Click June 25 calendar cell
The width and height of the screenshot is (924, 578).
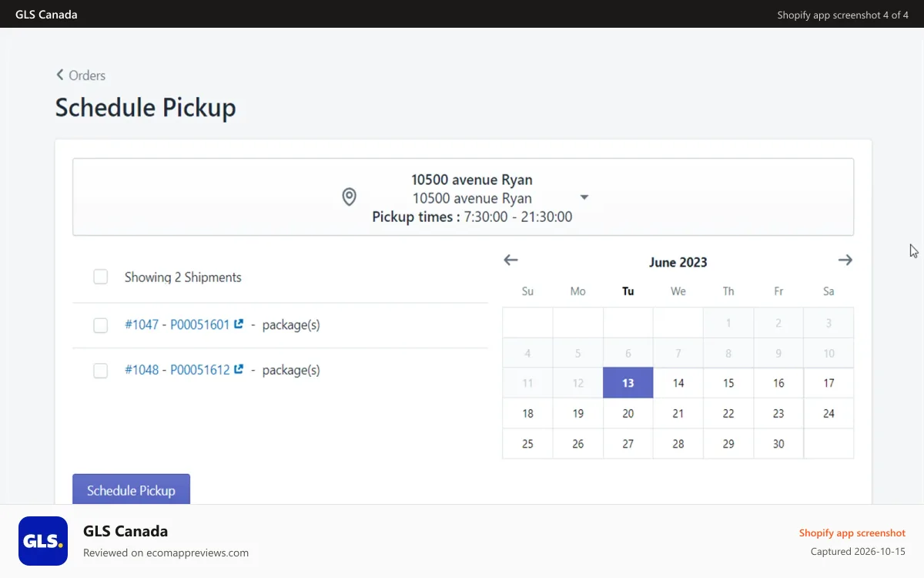pyautogui.click(x=527, y=444)
